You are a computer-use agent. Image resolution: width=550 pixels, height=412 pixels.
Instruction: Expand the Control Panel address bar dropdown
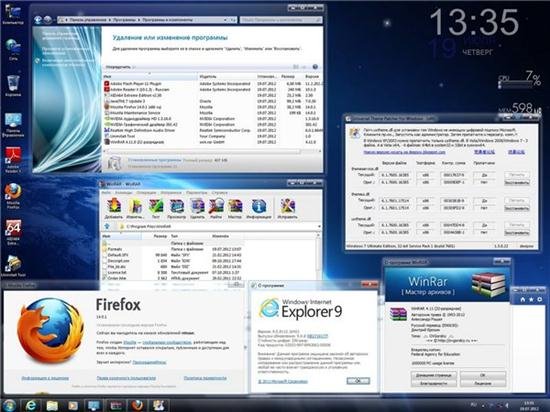coord(225,20)
